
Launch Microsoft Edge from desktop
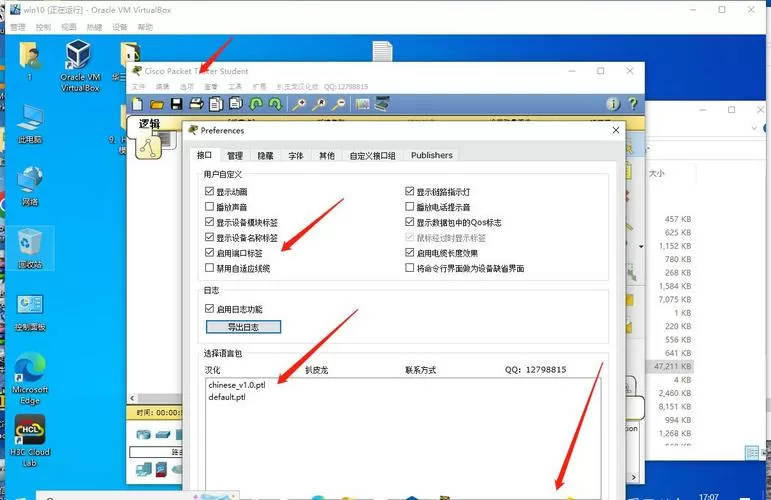click(30, 378)
